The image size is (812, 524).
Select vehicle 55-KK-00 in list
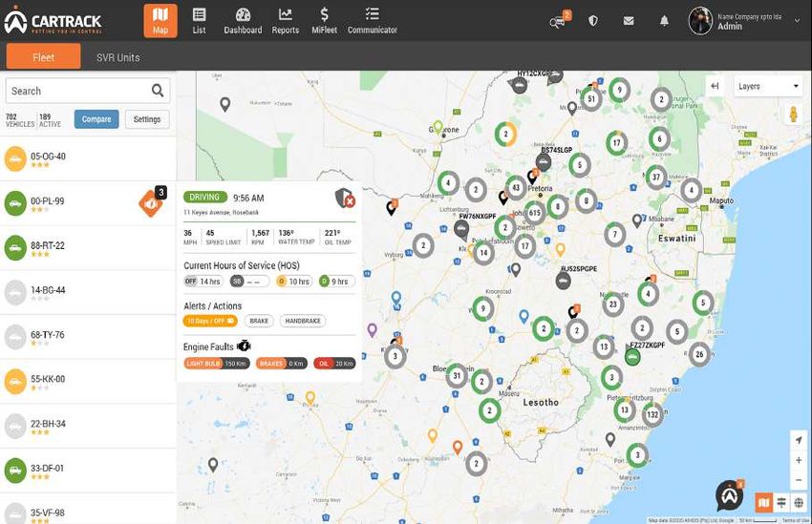pyautogui.click(x=88, y=381)
